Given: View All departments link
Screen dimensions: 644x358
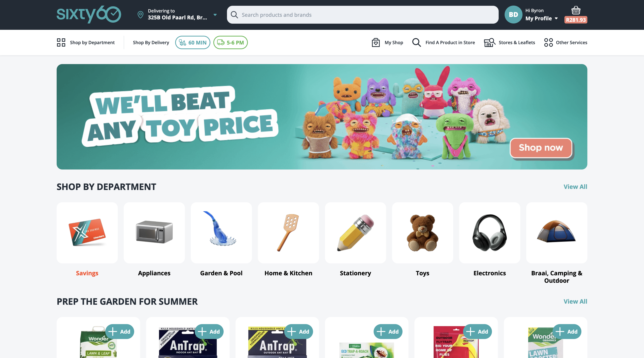Looking at the screenshot, I should (575, 187).
